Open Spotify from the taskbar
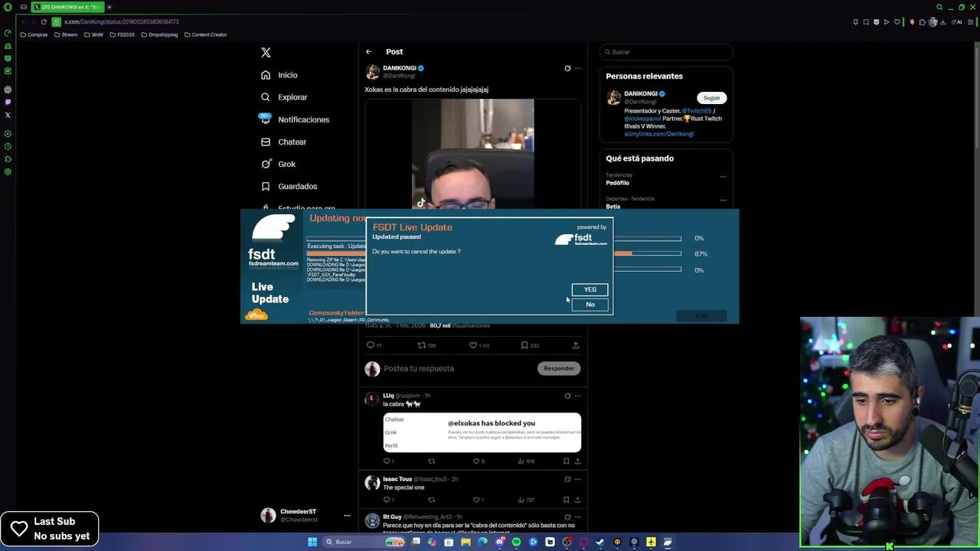 pos(516,542)
